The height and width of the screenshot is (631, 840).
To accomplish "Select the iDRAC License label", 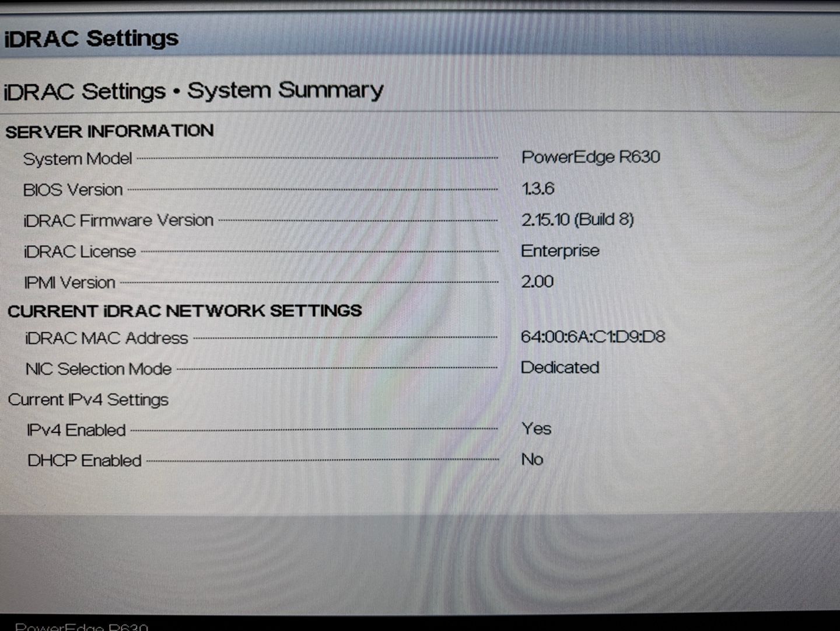I will click(80, 252).
